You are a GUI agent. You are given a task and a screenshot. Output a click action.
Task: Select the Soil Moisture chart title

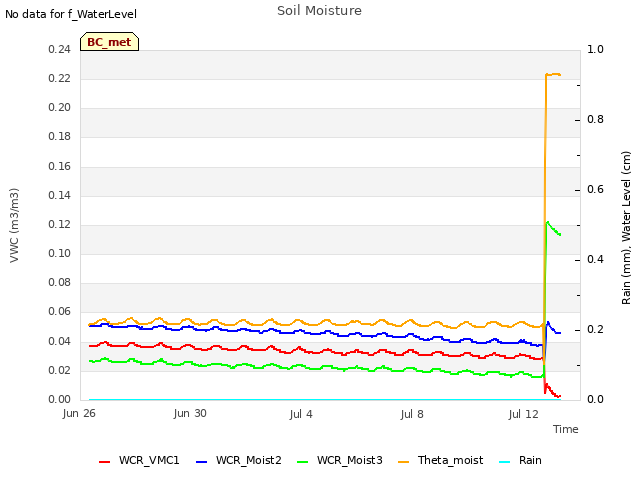(x=319, y=11)
